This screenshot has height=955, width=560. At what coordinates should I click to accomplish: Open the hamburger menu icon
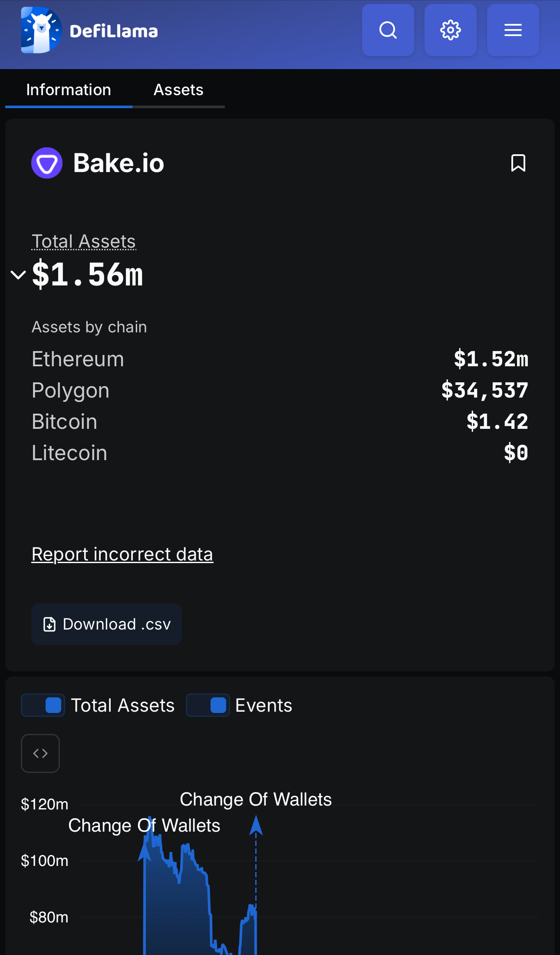(513, 30)
